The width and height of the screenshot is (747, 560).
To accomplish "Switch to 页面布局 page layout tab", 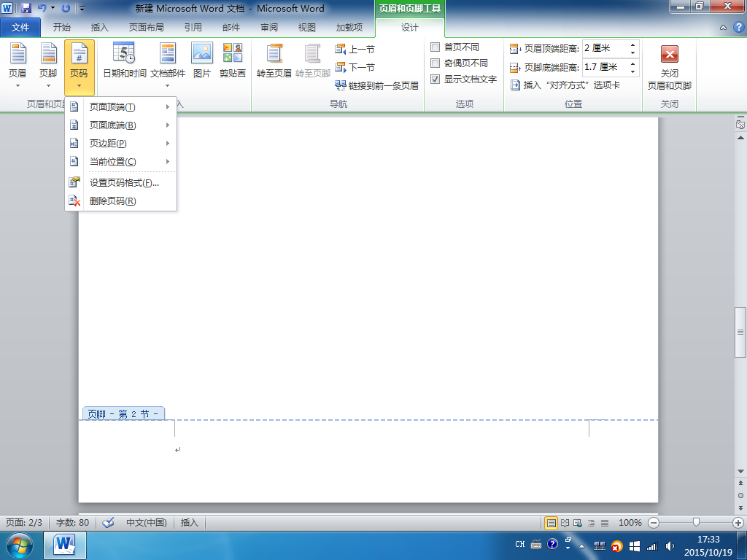I will (146, 28).
